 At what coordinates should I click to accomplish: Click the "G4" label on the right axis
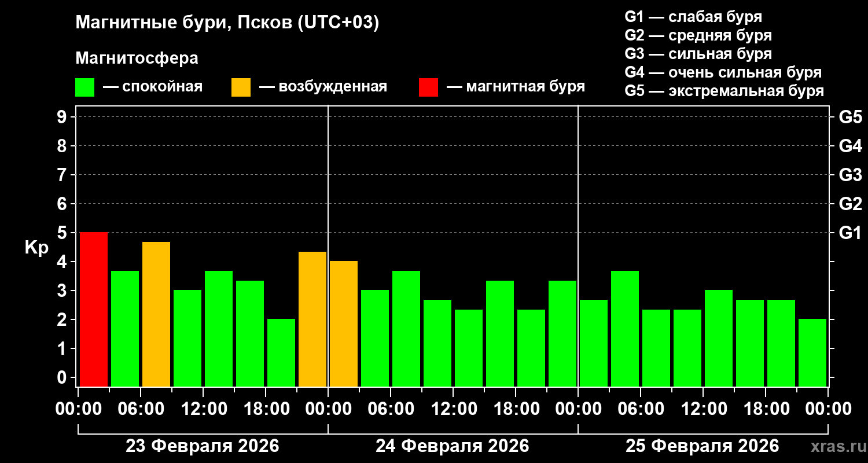point(851,146)
